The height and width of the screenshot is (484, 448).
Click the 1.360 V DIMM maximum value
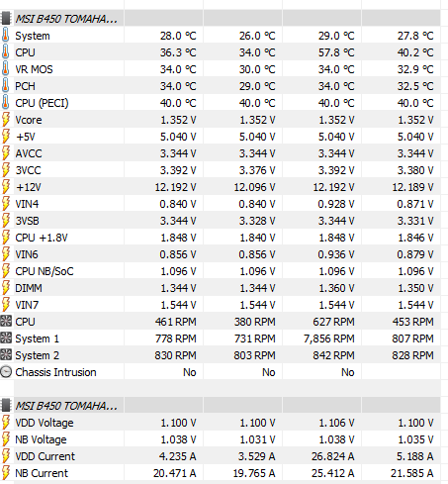pyautogui.click(x=336, y=288)
